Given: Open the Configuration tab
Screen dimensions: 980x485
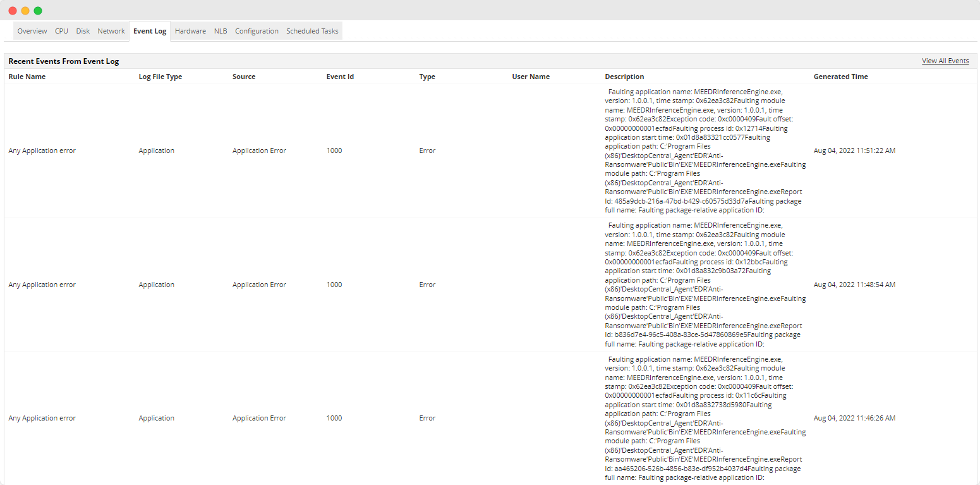Looking at the screenshot, I should 257,30.
